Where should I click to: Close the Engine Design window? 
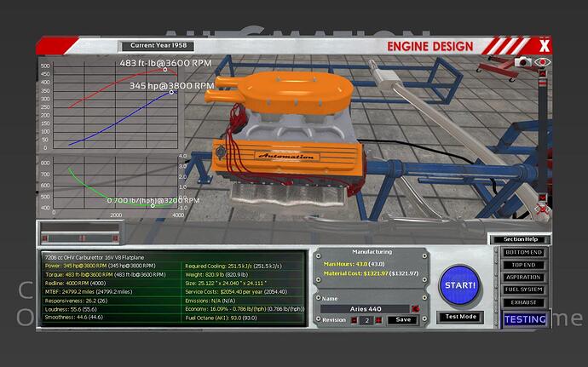click(545, 45)
